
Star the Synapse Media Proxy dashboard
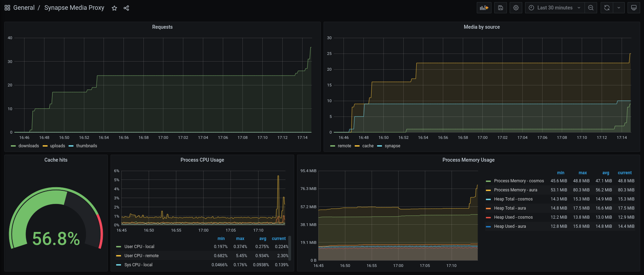(114, 8)
